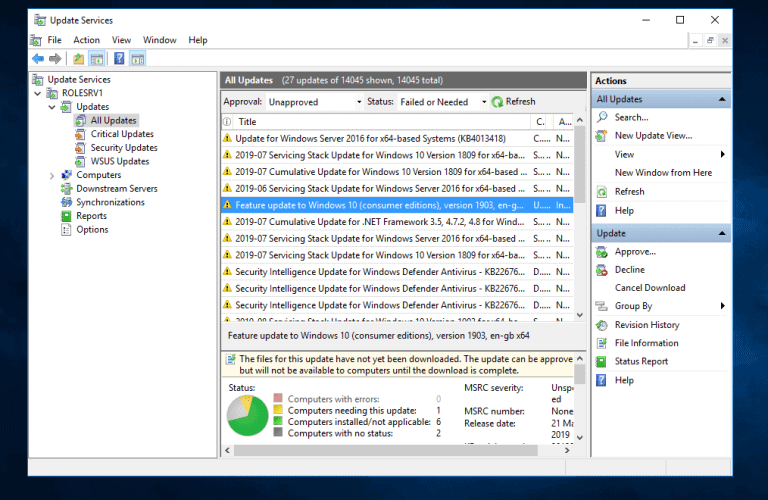Select 2019-06 Servicing Stack Update for Server 2016

click(397, 189)
